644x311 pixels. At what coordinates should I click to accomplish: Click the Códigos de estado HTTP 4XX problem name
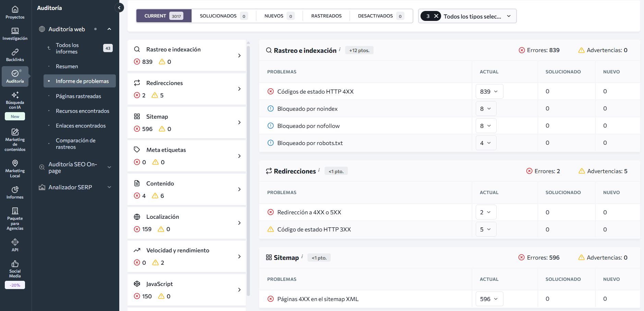315,92
